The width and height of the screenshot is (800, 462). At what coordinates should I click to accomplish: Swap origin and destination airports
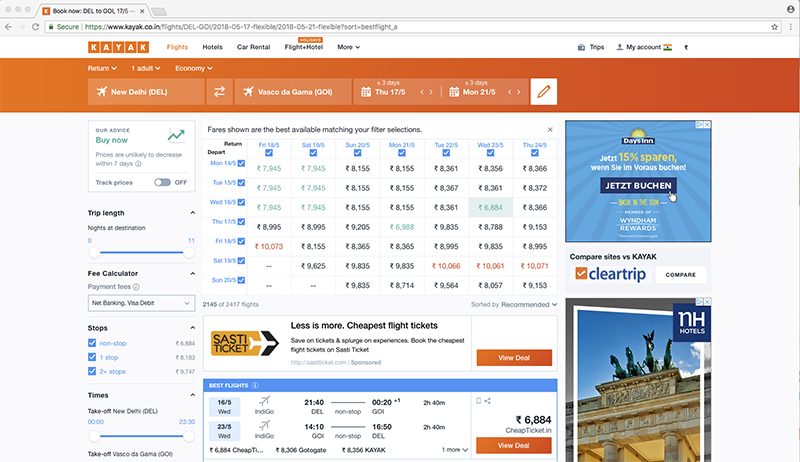pos(219,92)
